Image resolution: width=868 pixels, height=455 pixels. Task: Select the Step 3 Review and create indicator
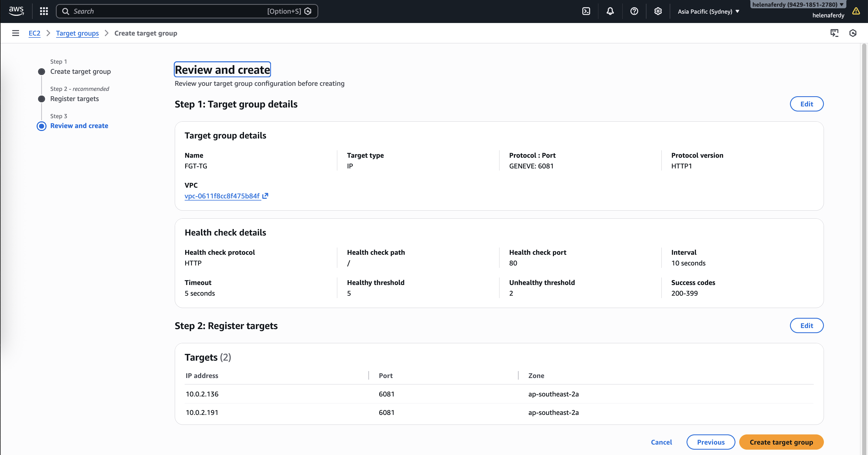coord(41,126)
